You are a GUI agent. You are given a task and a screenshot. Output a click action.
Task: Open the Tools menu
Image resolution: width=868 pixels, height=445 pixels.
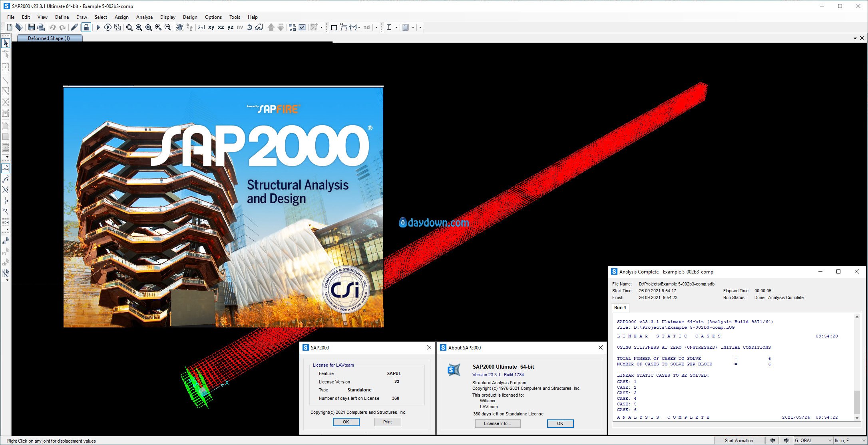[235, 17]
